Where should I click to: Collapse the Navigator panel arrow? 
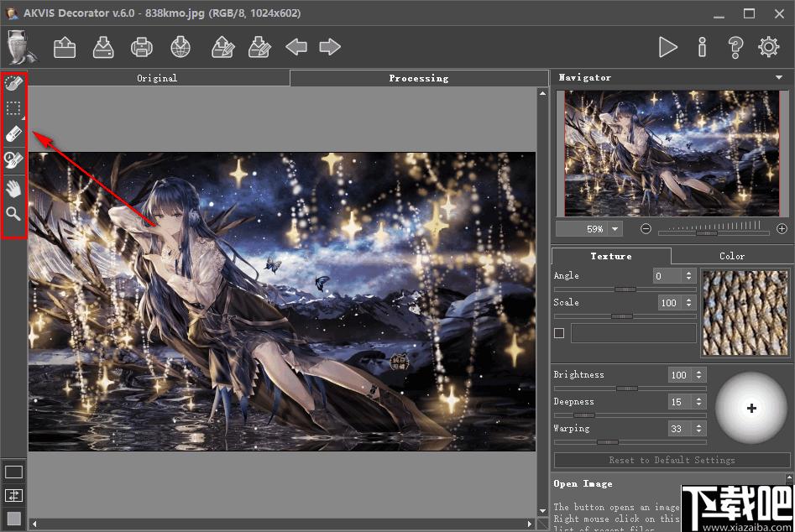tap(779, 77)
